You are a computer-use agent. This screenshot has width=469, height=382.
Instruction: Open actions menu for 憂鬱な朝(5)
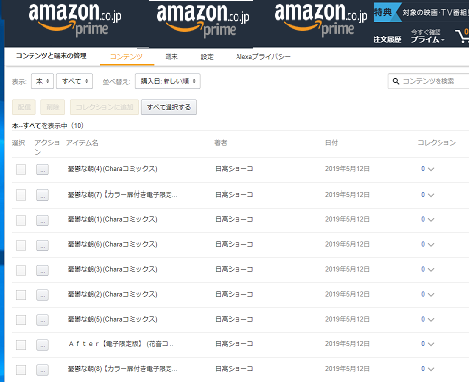tap(42, 320)
